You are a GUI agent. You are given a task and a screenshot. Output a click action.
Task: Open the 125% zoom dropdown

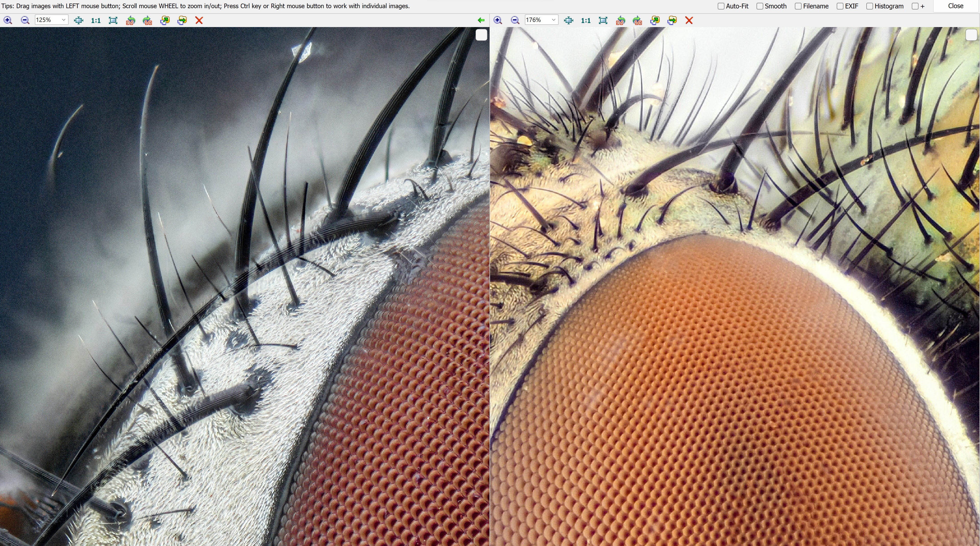64,20
